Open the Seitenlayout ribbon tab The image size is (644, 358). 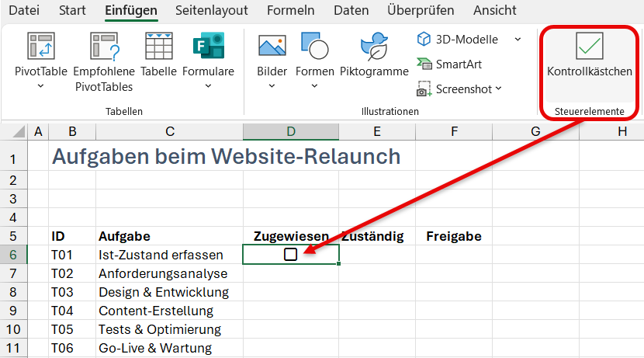point(212,11)
